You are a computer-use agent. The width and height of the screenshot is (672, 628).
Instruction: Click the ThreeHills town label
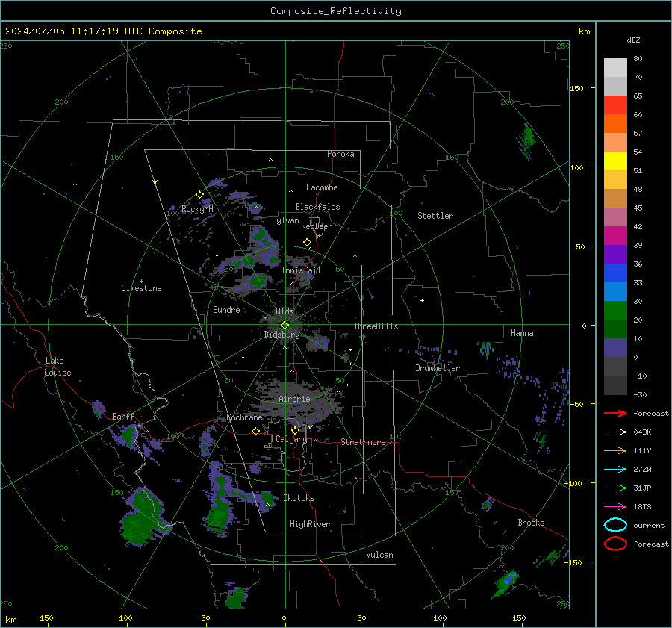[x=376, y=326]
